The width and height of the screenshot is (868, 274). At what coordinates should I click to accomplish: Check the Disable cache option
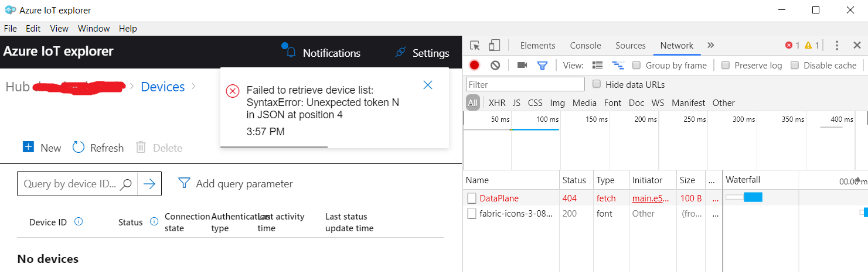pyautogui.click(x=795, y=66)
